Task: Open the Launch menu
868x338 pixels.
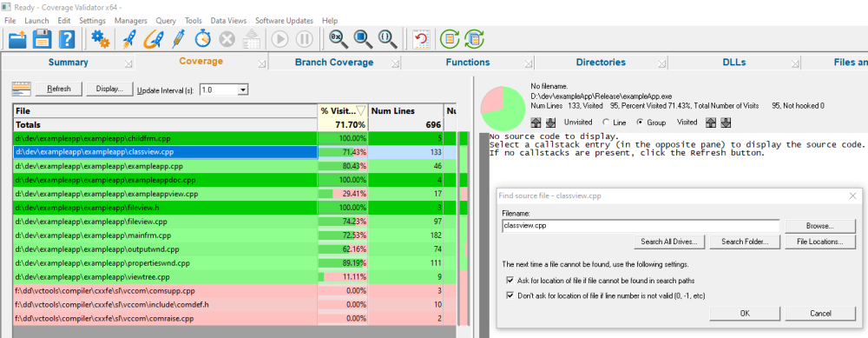Action: tap(36, 21)
